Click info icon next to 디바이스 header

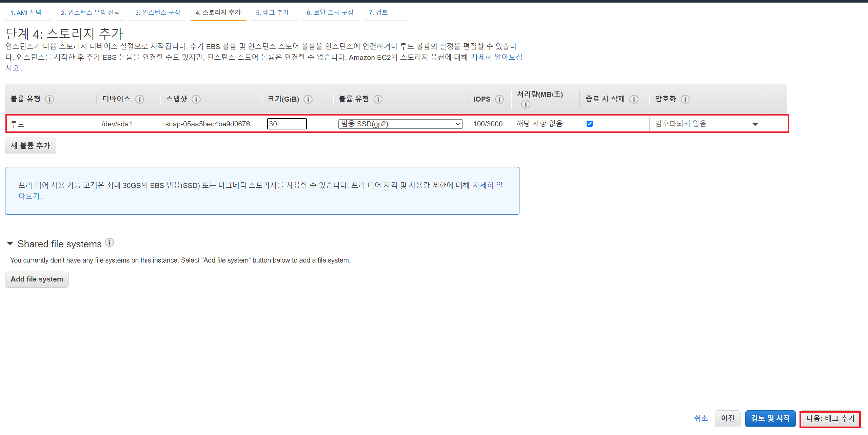click(x=140, y=99)
